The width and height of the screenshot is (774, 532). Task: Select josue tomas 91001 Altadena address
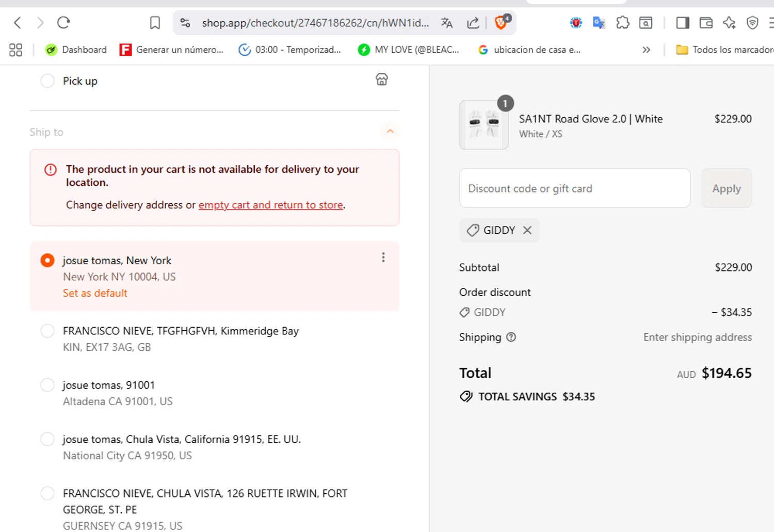47,385
